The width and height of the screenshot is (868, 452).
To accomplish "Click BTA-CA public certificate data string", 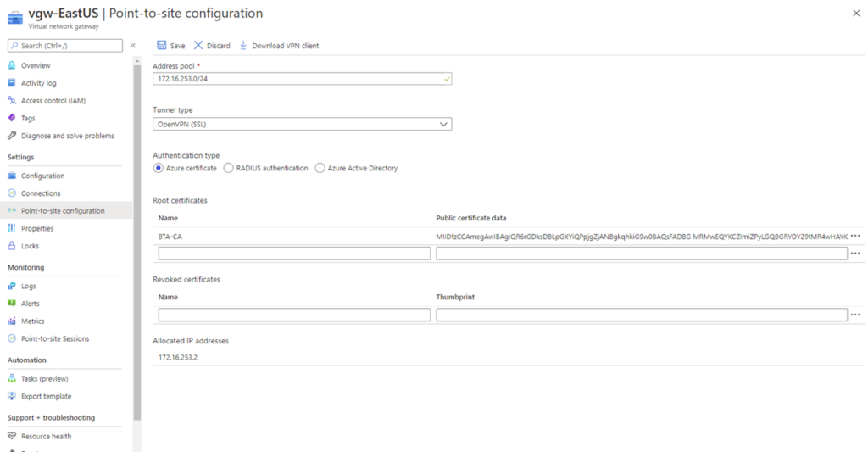I will pyautogui.click(x=642, y=237).
